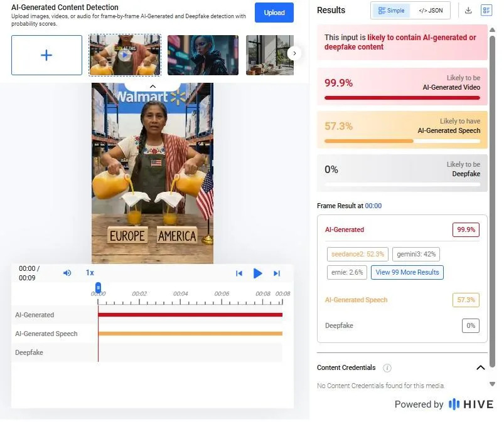Select the living room interior thumbnail
Screen dimensions: 504x422
270,55
